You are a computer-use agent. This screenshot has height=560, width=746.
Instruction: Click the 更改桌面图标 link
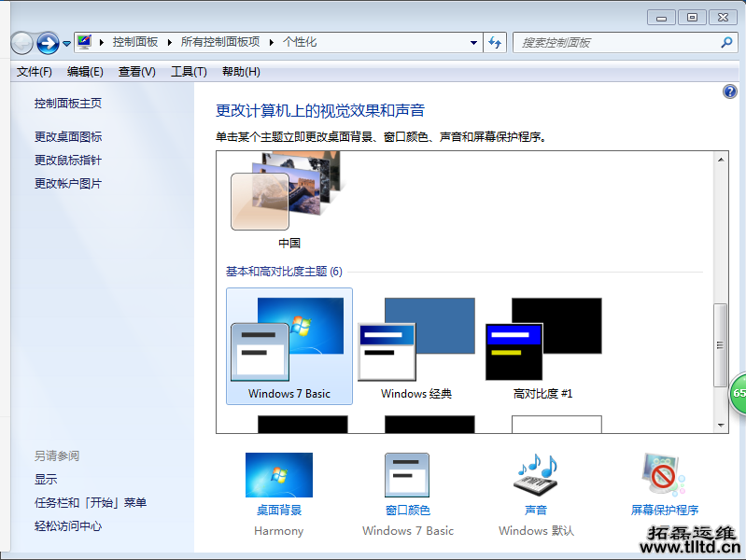(x=68, y=136)
